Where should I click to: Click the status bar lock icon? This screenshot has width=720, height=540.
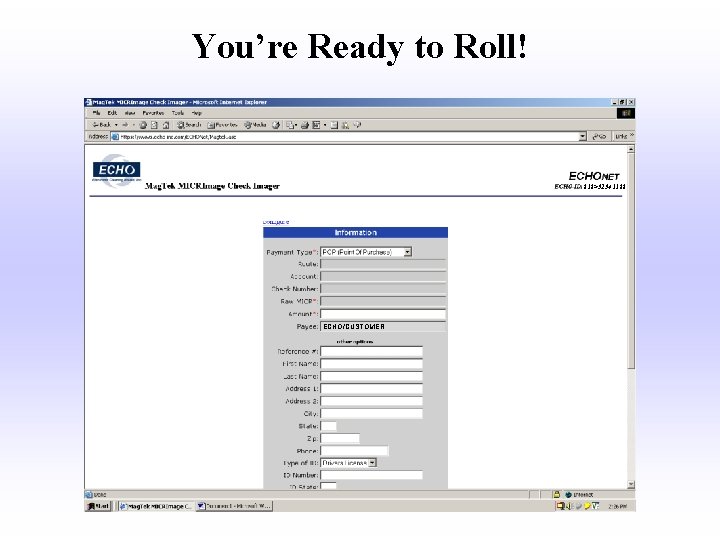[557, 495]
